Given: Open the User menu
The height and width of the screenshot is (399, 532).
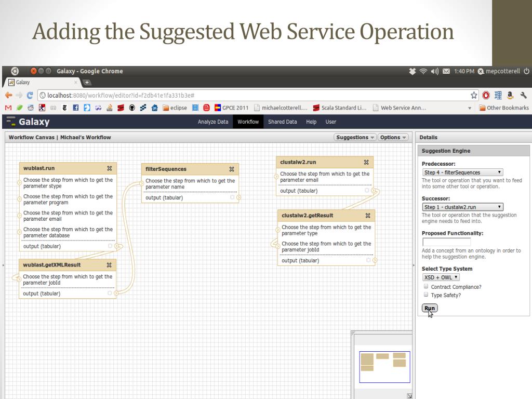Looking at the screenshot, I should 331,122.
